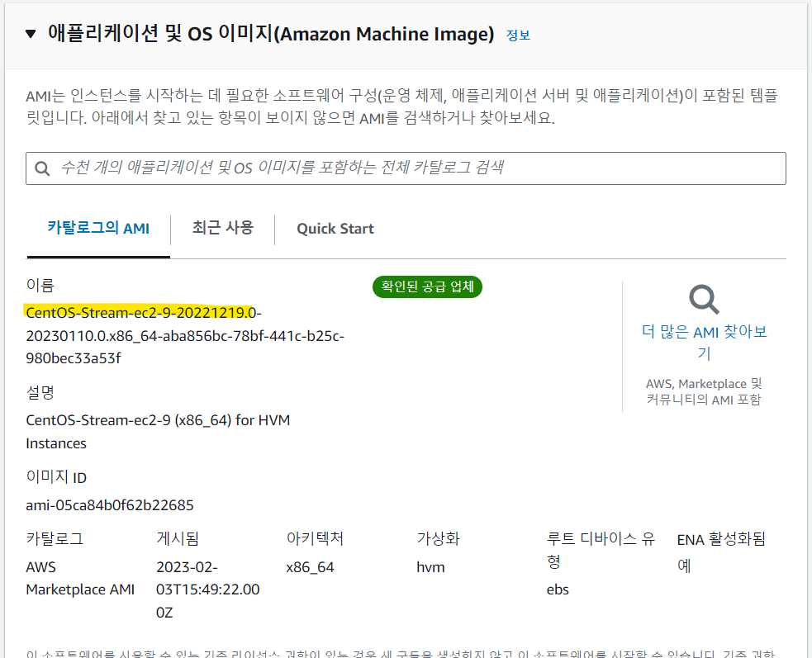
Task: Click the 아키텍처 column label
Action: (315, 538)
